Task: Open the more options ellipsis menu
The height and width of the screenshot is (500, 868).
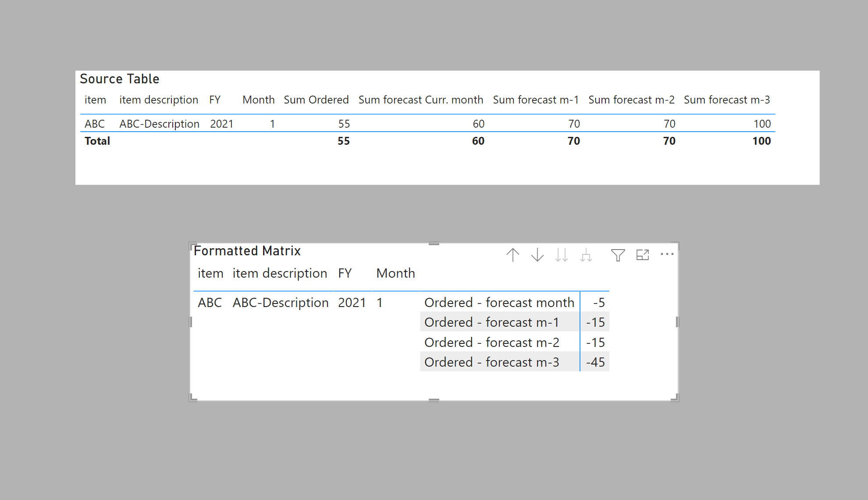Action: [667, 254]
